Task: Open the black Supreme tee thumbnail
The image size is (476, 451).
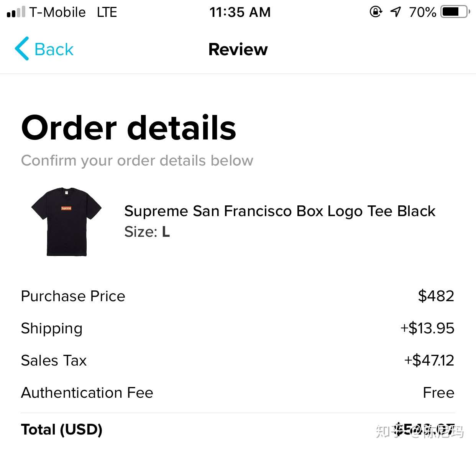Action: [66, 221]
